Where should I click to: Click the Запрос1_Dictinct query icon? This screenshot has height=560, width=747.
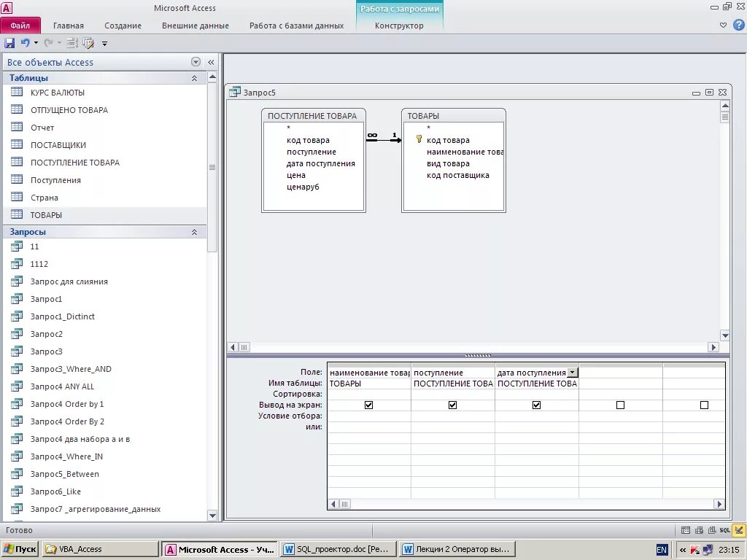[x=17, y=316]
